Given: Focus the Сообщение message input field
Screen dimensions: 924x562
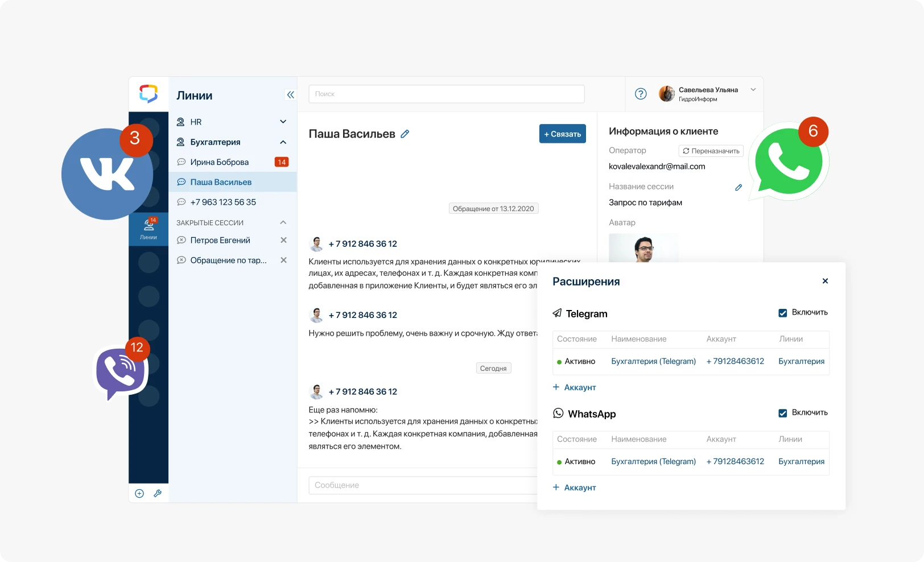Looking at the screenshot, I should click(x=422, y=485).
